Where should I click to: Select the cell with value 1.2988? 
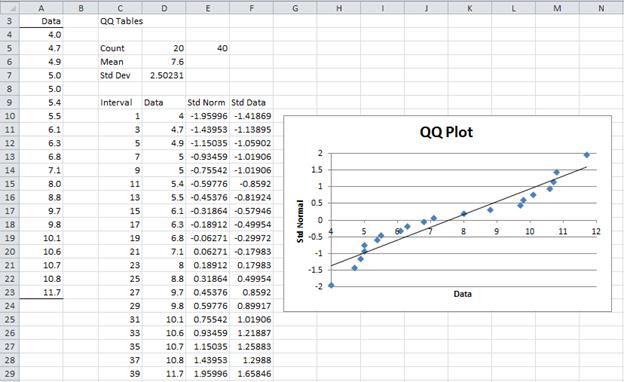tap(251, 360)
